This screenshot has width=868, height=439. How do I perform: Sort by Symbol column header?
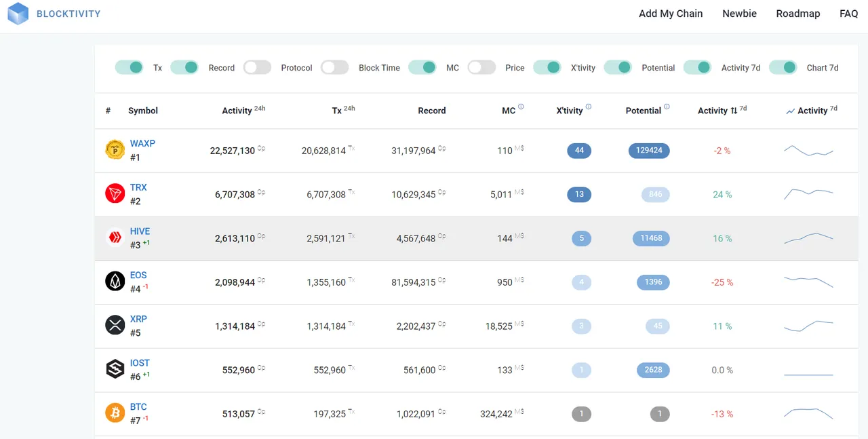point(143,111)
